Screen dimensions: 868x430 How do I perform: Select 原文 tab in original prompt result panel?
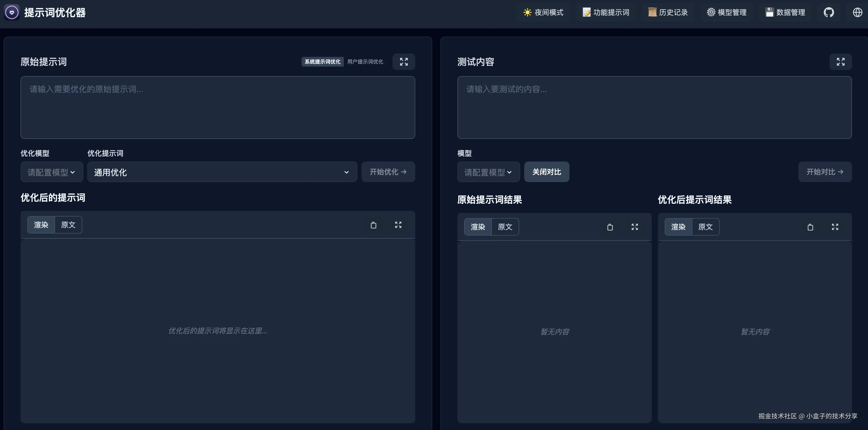click(x=505, y=227)
